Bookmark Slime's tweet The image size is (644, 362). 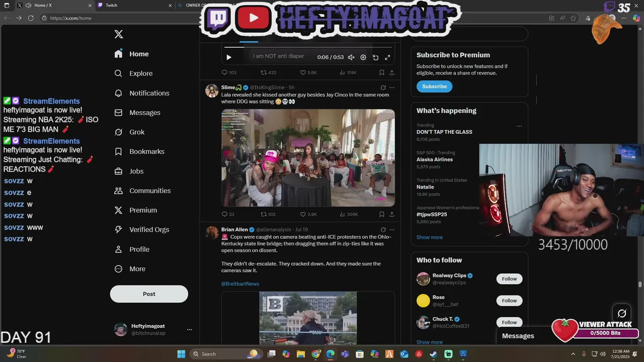pyautogui.click(x=382, y=214)
